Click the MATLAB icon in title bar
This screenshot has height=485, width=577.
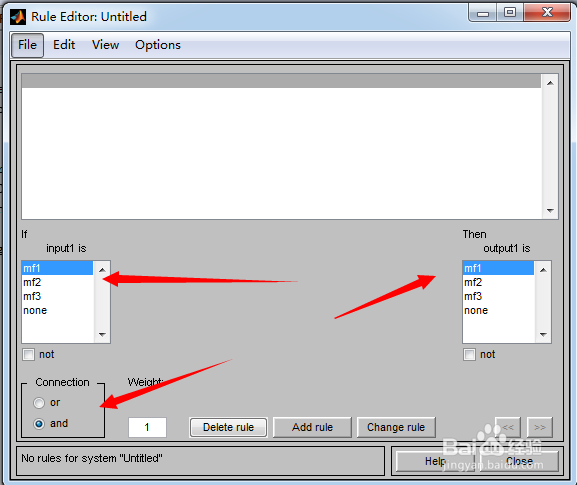18,17
